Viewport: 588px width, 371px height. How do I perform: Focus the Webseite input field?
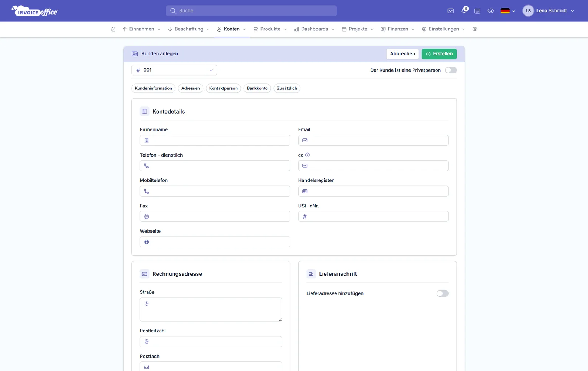(215, 242)
